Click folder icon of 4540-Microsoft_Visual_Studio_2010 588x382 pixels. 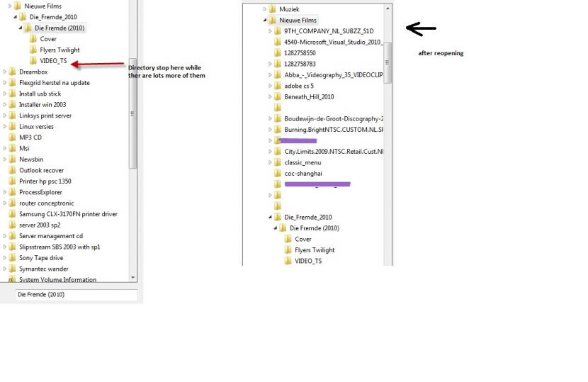278,42
